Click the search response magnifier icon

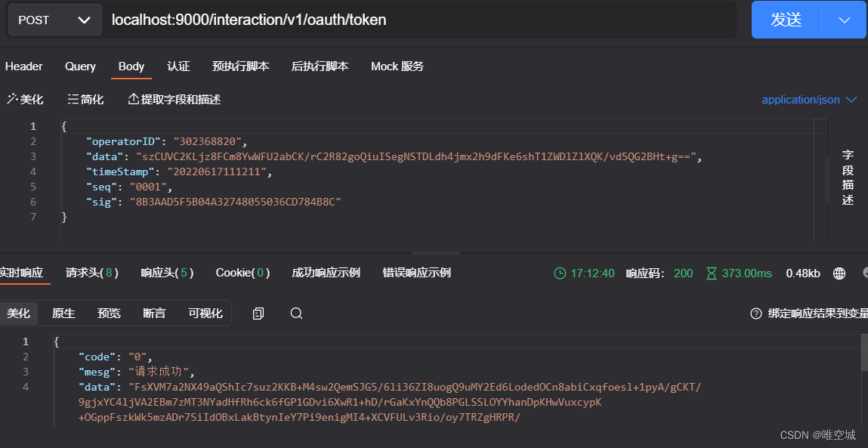pyautogui.click(x=296, y=314)
